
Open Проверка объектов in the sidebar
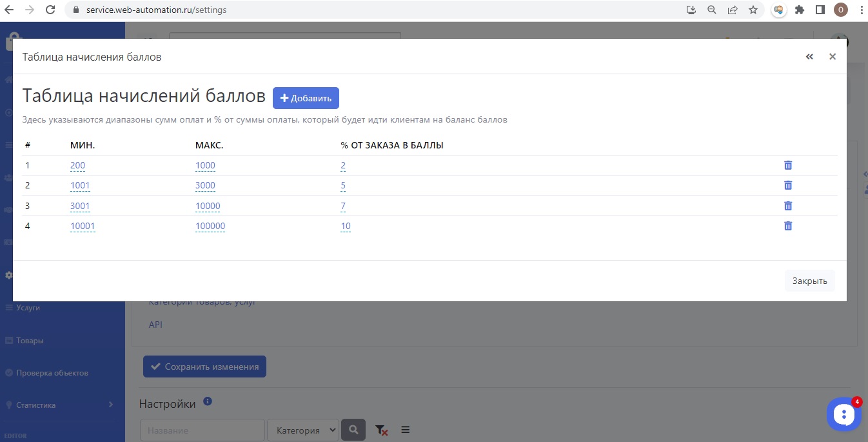pos(52,373)
